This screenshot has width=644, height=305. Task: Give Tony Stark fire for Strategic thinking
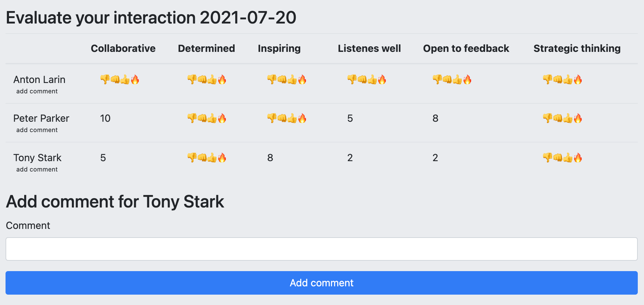click(578, 158)
